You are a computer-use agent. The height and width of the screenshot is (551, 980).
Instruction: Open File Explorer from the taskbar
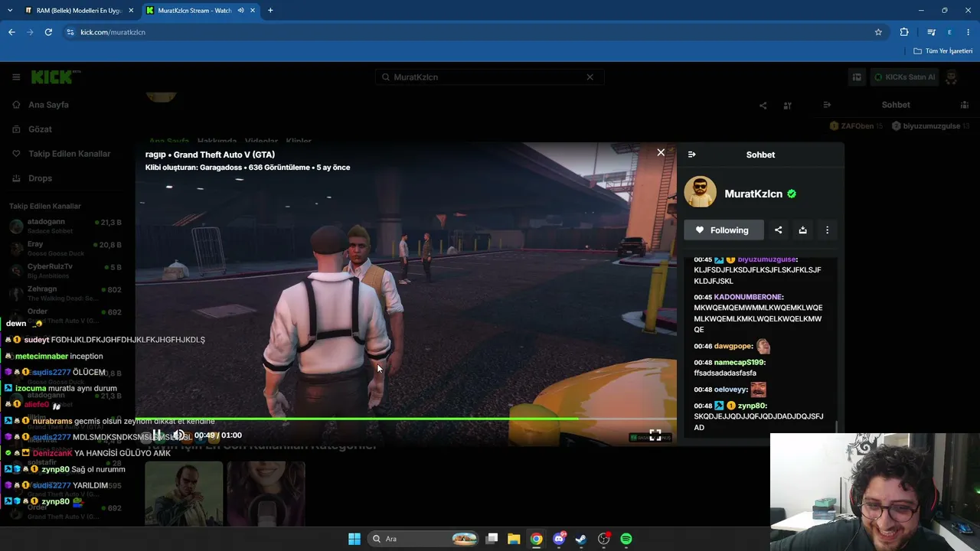tap(514, 539)
